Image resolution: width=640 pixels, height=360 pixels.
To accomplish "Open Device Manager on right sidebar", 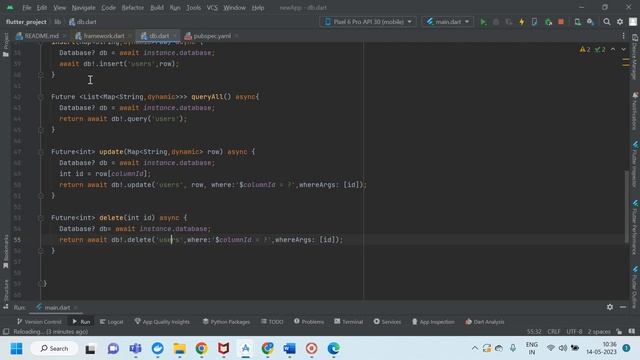I will click(635, 56).
